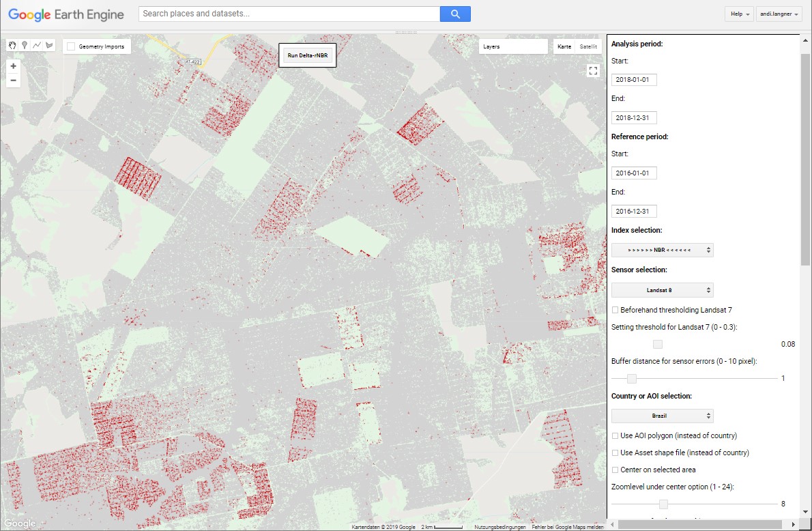The image size is (812, 531).
Task: Click scroll down arrow of side panel
Action: (x=805, y=513)
